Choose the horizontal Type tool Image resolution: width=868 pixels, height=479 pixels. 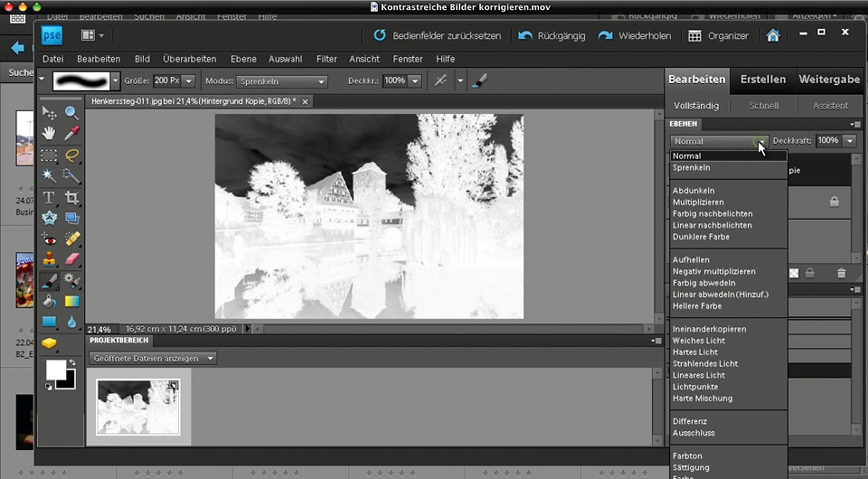click(x=50, y=197)
